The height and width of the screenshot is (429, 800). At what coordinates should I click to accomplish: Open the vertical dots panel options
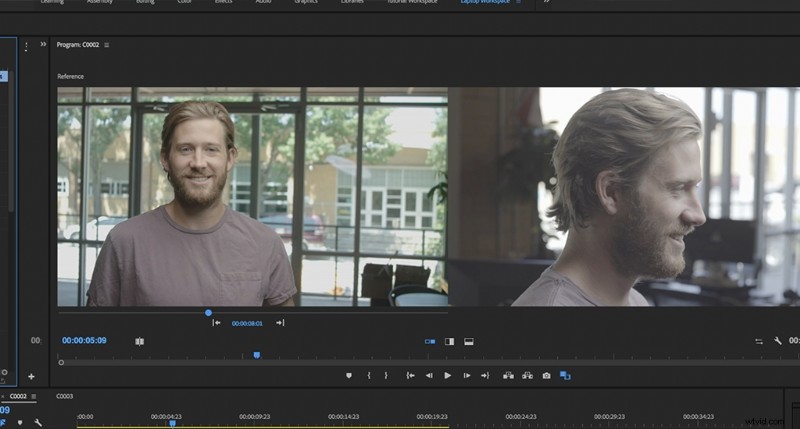27,47
